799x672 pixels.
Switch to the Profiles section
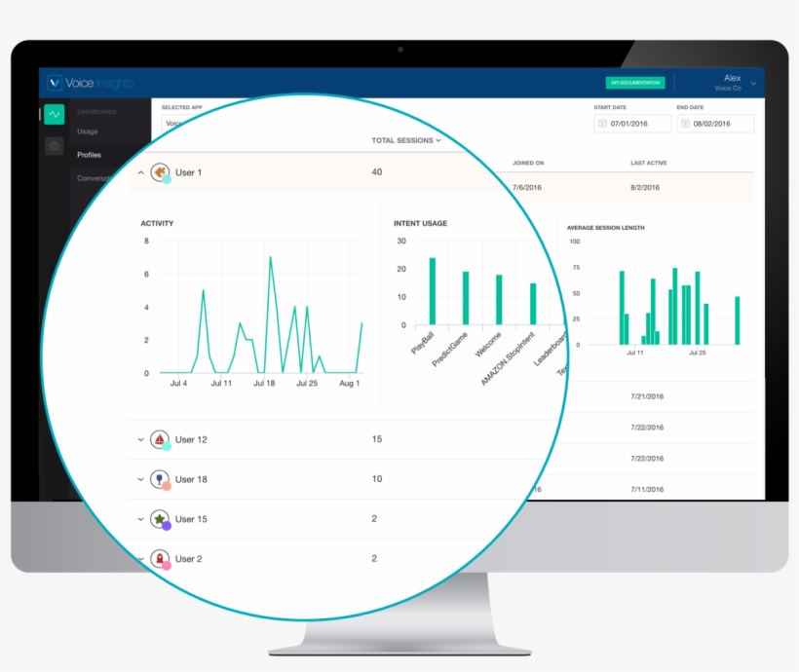coord(89,155)
